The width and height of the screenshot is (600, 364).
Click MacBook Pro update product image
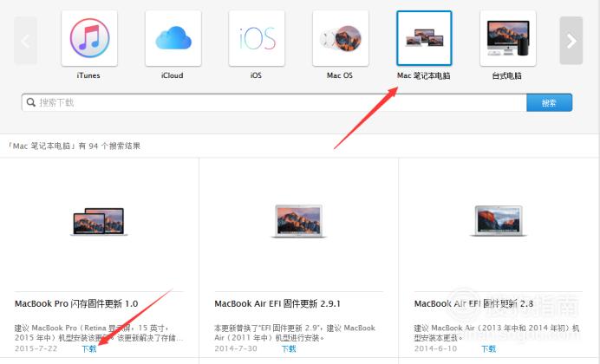click(x=99, y=222)
